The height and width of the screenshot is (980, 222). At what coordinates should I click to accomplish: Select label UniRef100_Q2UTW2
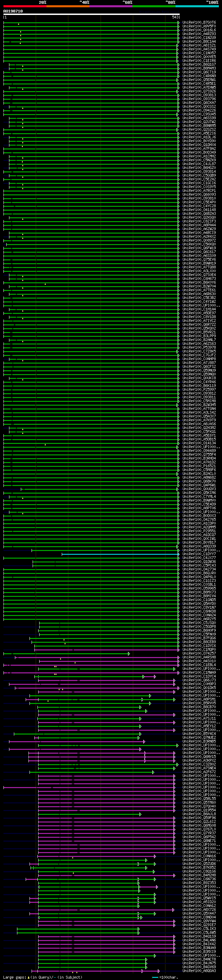pos(199,122)
